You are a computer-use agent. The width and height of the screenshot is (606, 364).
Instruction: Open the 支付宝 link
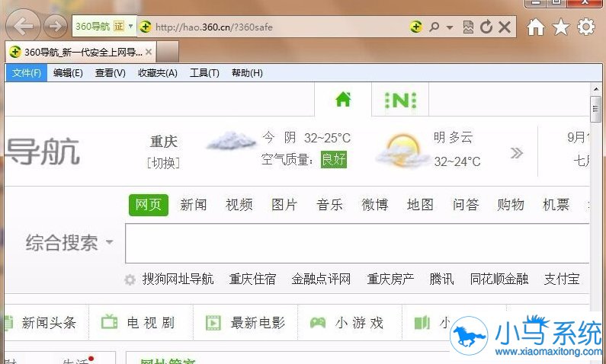[x=562, y=279]
